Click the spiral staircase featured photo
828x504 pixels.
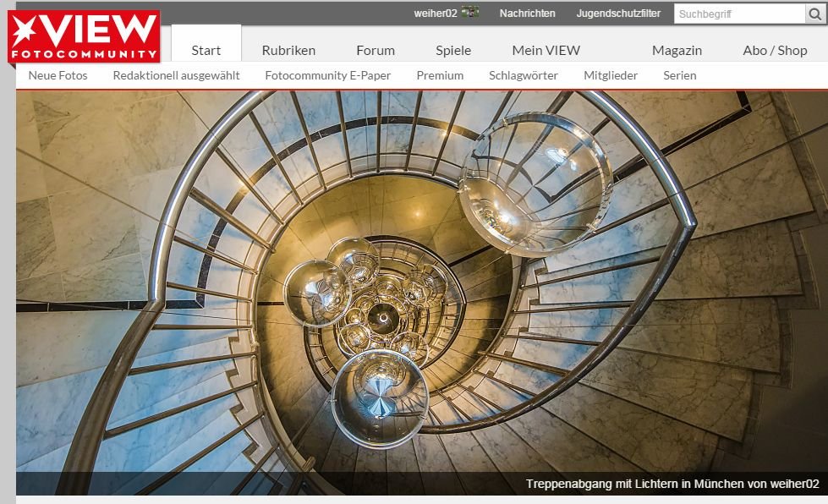pyautogui.click(x=421, y=279)
